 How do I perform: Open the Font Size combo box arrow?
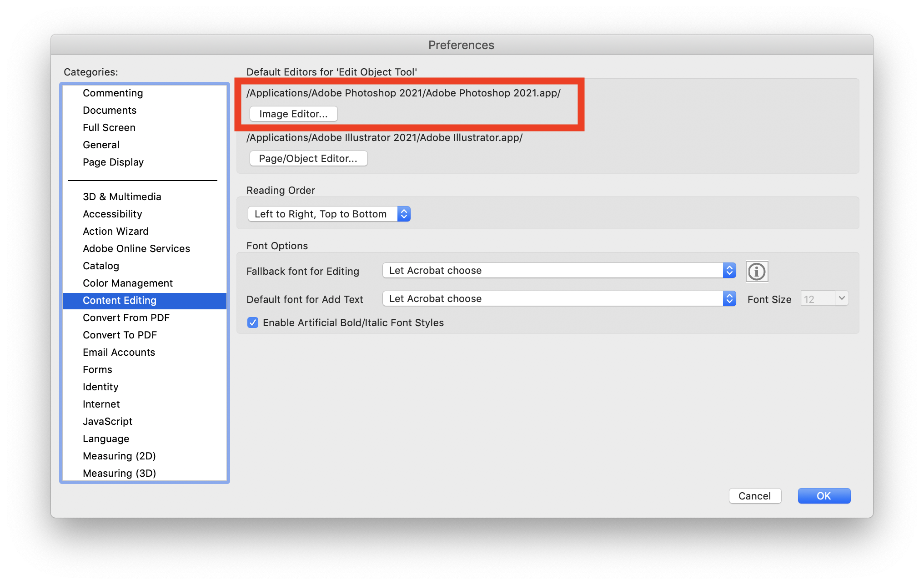click(842, 298)
